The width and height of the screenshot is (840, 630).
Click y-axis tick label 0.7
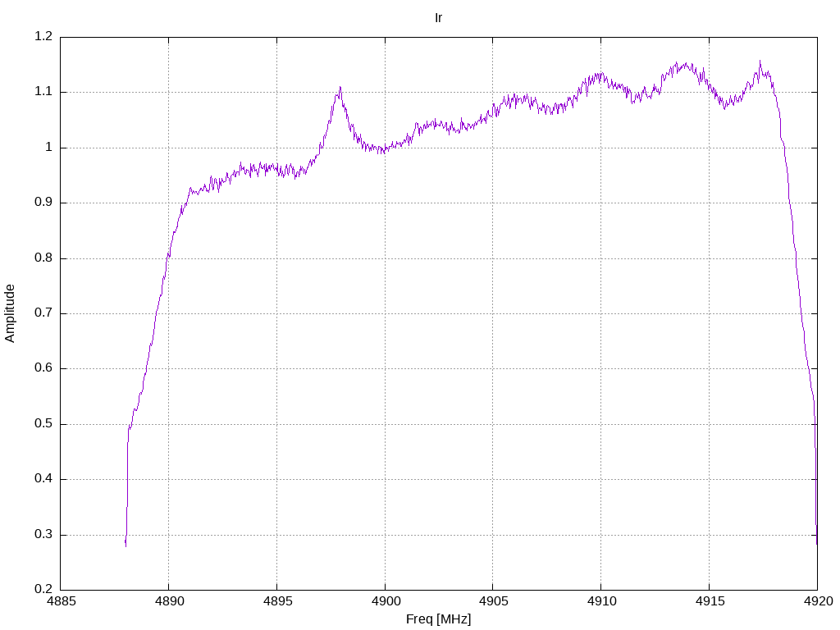click(x=43, y=313)
